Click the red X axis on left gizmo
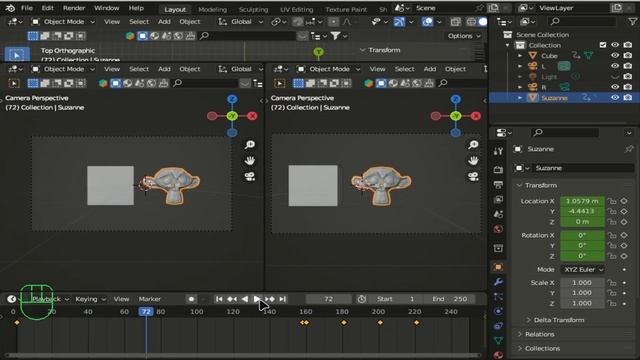The width and height of the screenshot is (640, 360). [253, 116]
